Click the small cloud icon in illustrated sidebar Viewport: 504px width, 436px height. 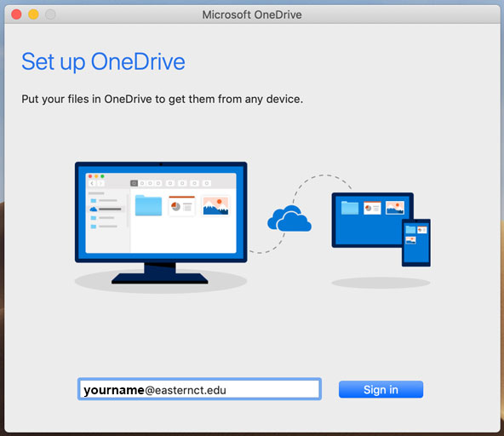pyautogui.click(x=93, y=209)
